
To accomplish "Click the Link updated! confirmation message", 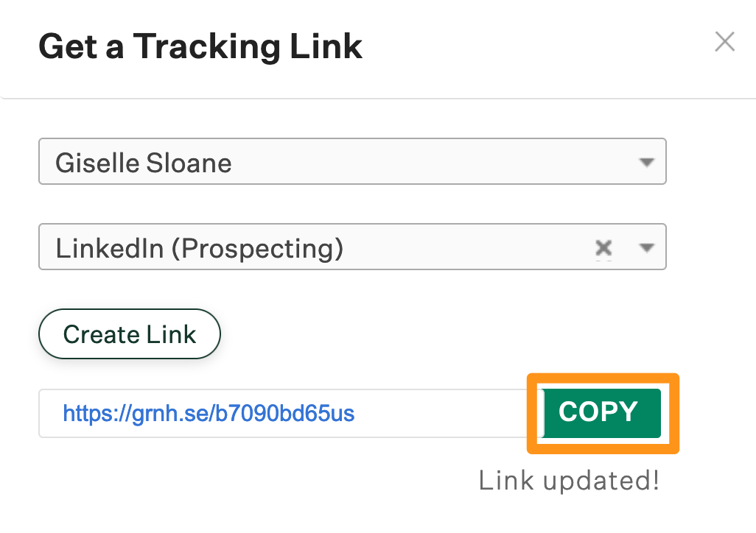I will click(569, 480).
